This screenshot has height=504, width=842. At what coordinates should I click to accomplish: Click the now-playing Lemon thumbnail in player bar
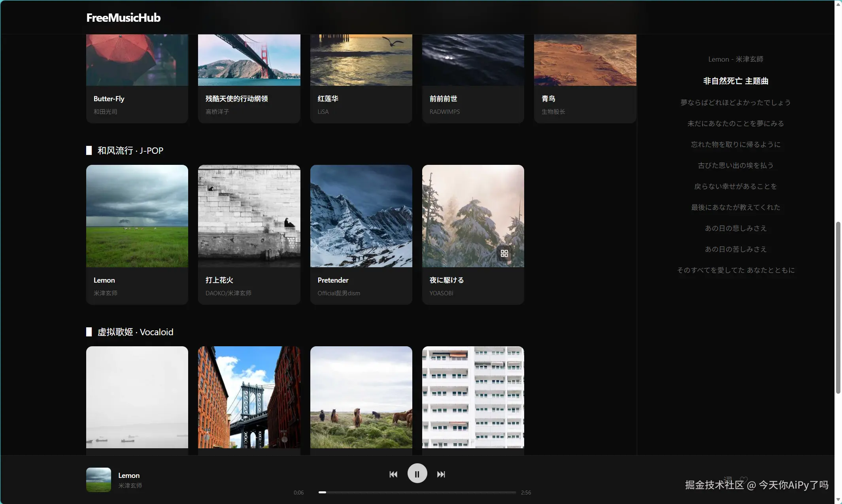point(98,479)
